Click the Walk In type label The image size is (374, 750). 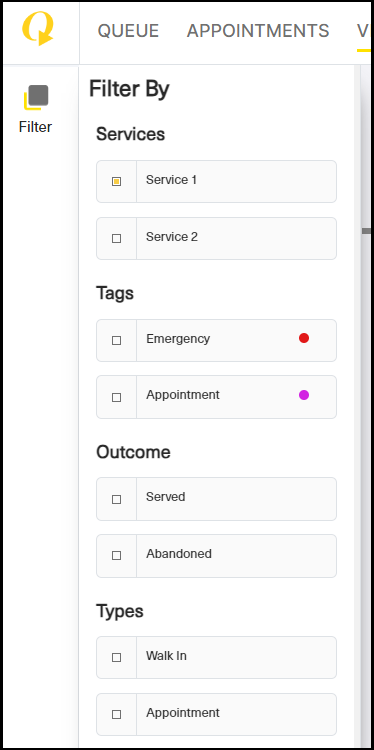tap(166, 656)
